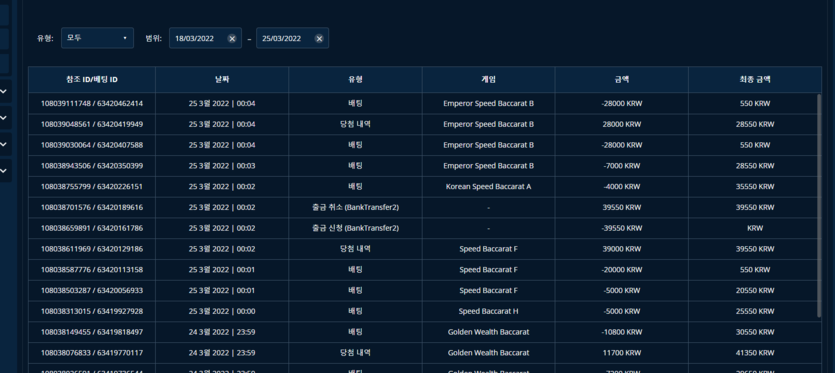Select ID 108038755799 / 63420226151

tap(92, 186)
